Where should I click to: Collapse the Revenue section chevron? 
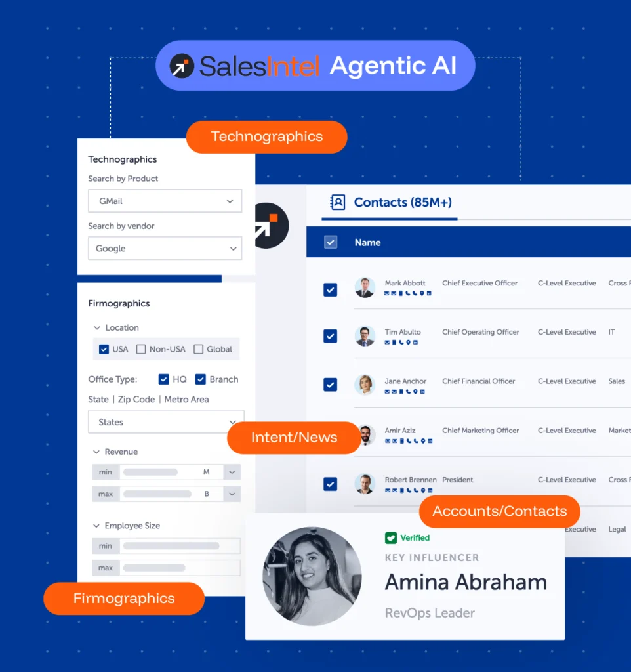96,452
